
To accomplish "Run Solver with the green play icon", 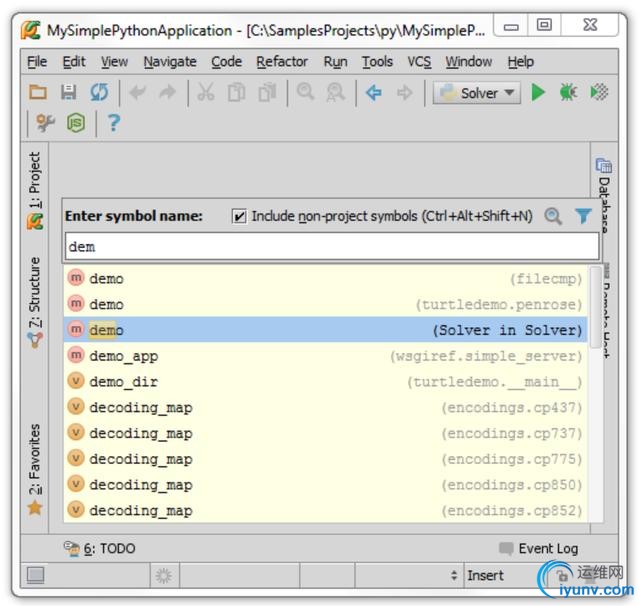I will (538, 92).
